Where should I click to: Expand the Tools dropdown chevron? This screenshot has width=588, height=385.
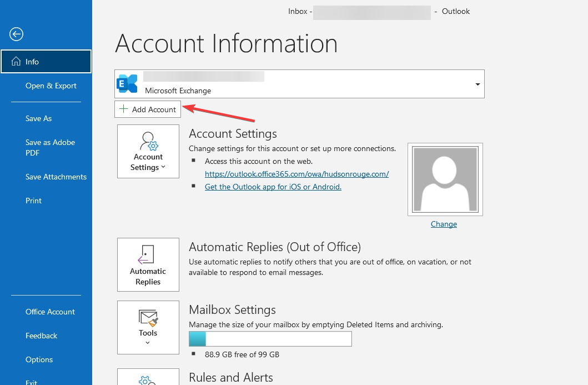pos(148,343)
